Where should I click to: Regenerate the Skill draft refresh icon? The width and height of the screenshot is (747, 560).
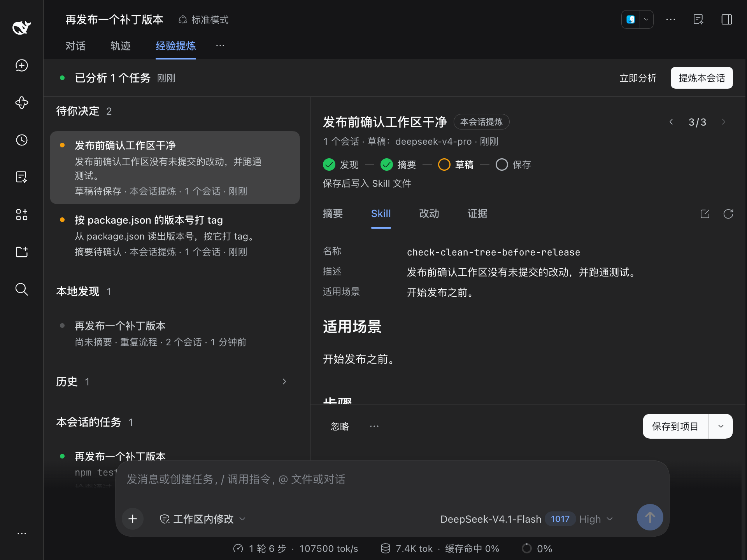(x=728, y=214)
